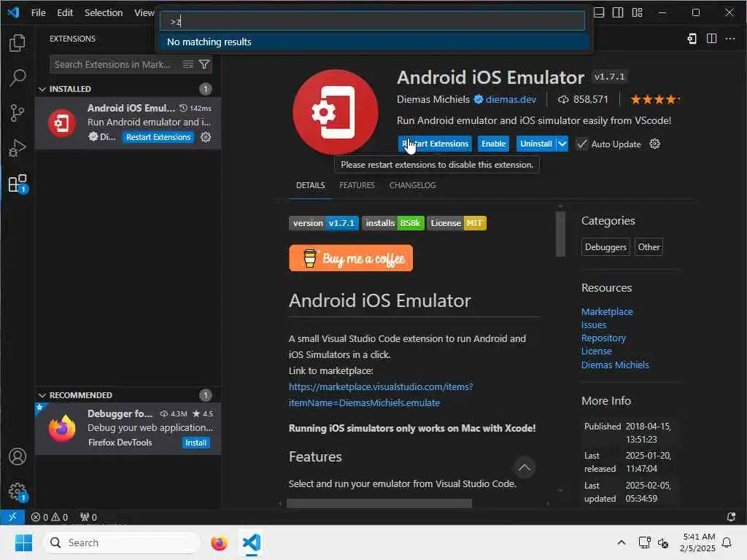Open the Accounts menu icon
Screen dimensions: 747x560
18,456
